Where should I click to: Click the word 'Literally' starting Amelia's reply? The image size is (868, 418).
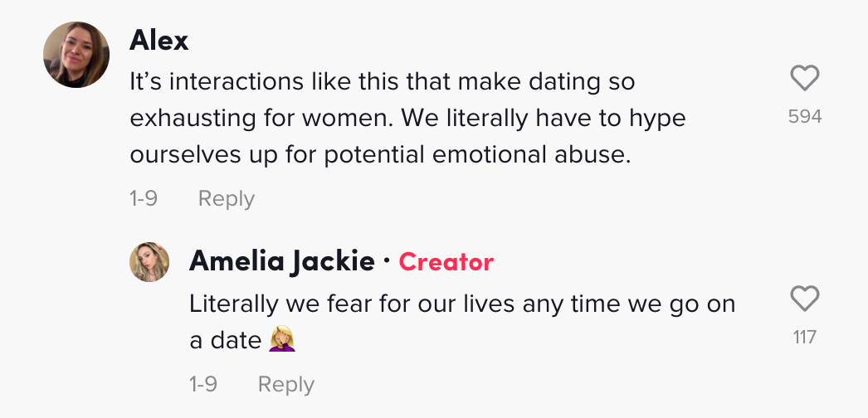(235, 304)
